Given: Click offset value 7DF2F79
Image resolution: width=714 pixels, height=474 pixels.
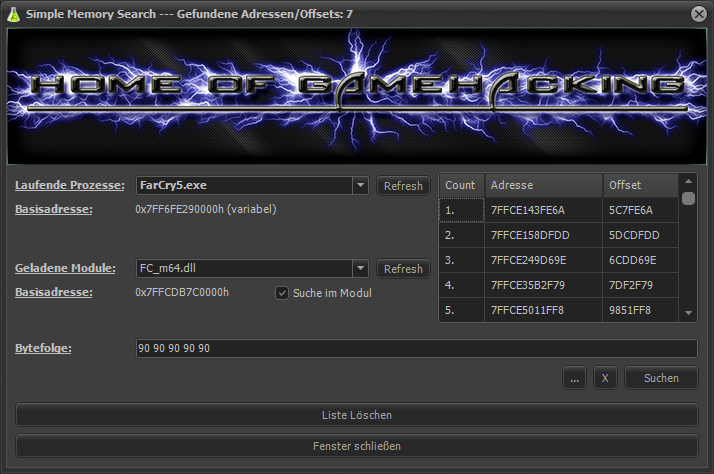Looking at the screenshot, I should [641, 285].
